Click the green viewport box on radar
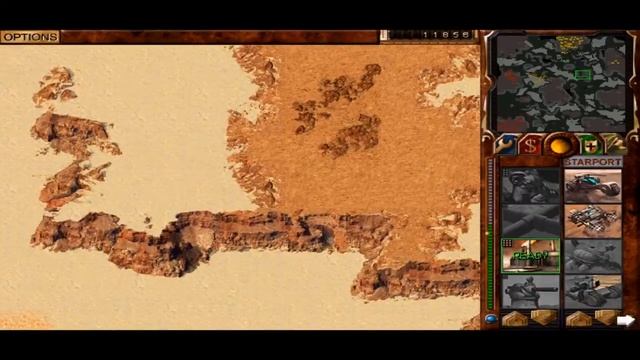The image size is (640, 360). point(583,75)
